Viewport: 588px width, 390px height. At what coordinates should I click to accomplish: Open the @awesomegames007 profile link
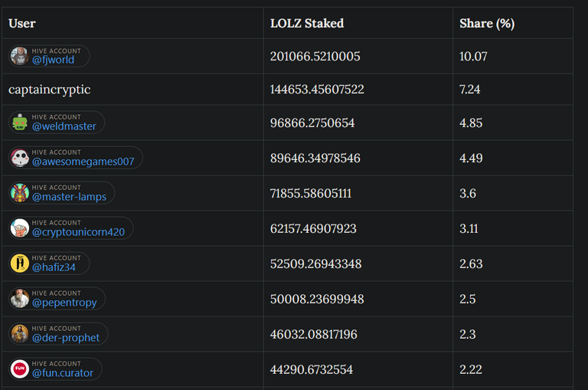click(x=83, y=162)
